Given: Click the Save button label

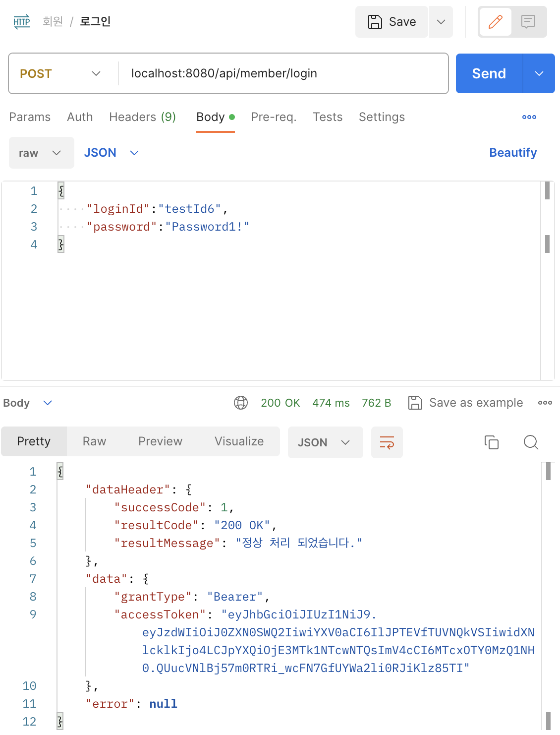Looking at the screenshot, I should click(402, 22).
